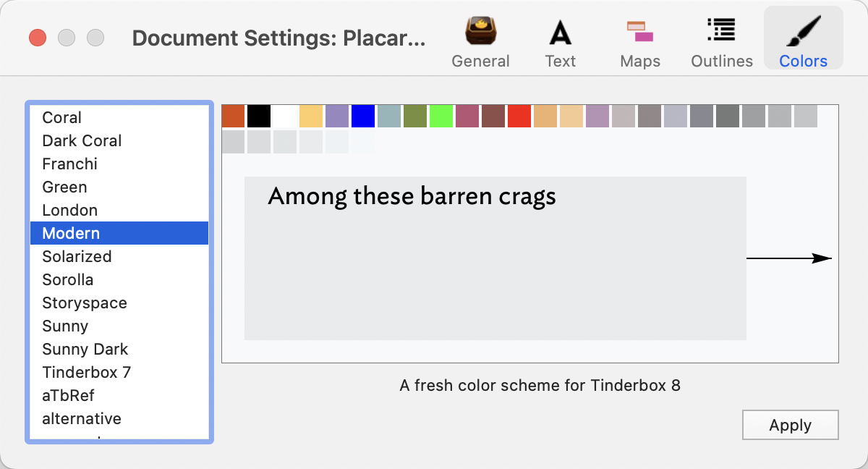Choose the Storyspace scheme
Image resolution: width=868 pixels, height=469 pixels.
pos(84,303)
